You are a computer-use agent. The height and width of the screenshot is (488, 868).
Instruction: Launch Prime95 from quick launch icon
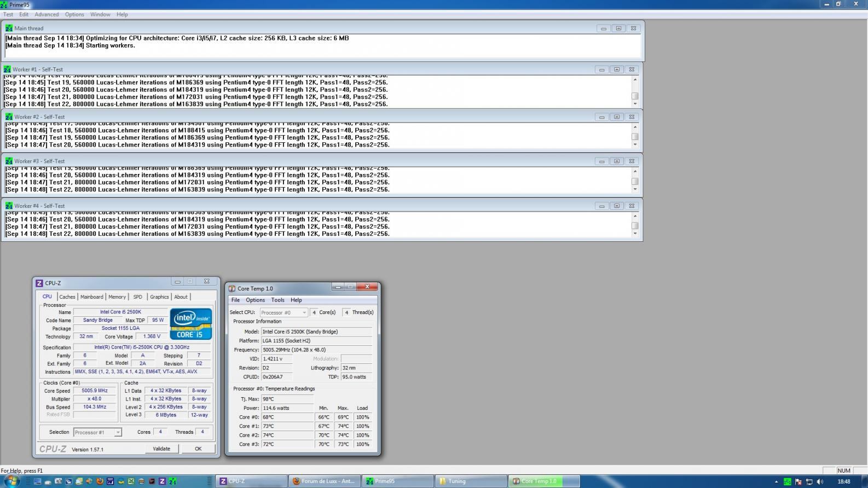(173, 481)
